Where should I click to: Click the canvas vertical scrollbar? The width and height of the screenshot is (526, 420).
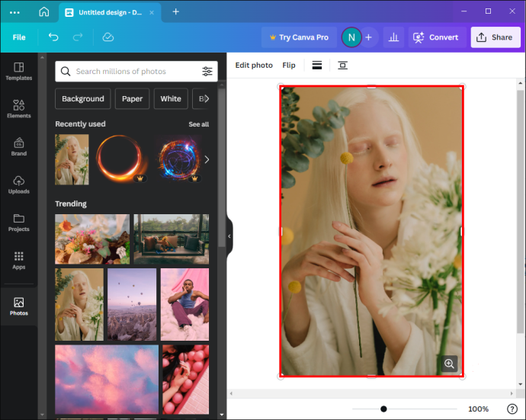click(521, 210)
